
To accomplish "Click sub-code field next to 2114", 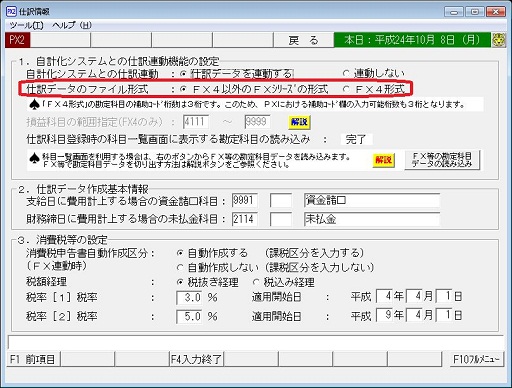I will (281, 219).
